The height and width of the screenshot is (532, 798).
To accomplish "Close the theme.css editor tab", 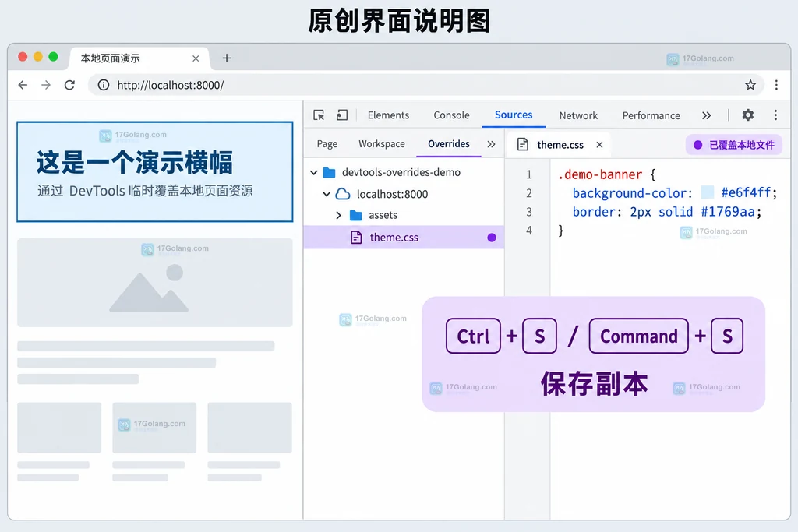I will click(x=599, y=145).
